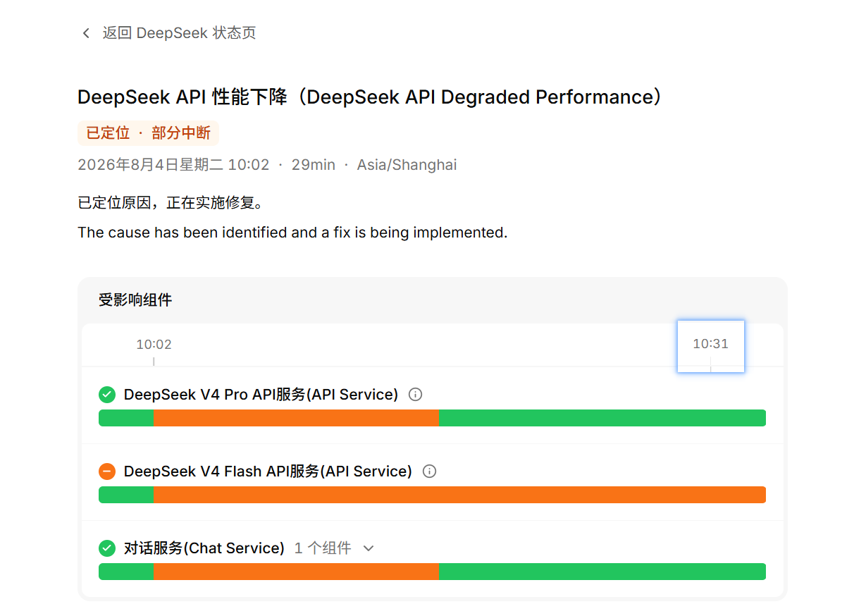The height and width of the screenshot is (616, 854).
Task: Click green end segment of V4 Pro bar
Action: click(x=602, y=418)
